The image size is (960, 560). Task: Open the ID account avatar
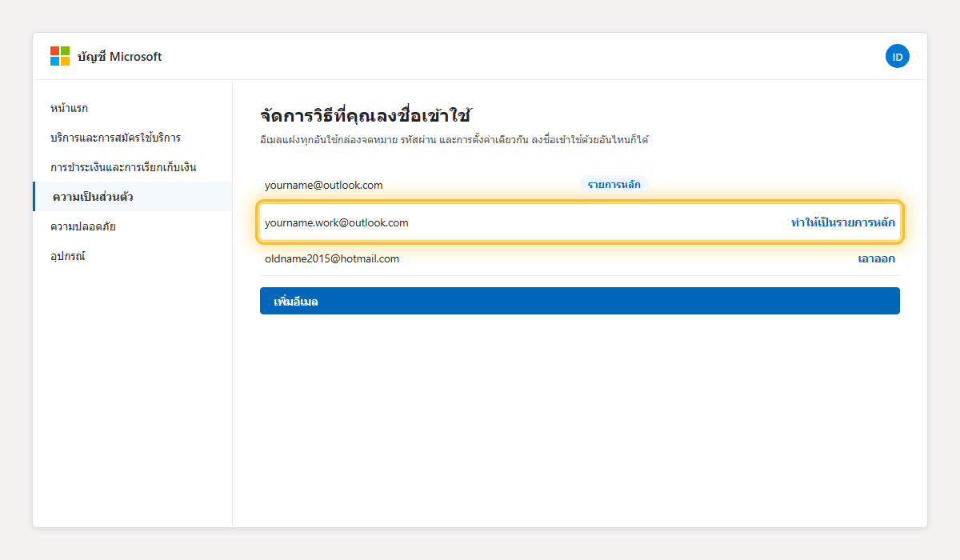898,56
